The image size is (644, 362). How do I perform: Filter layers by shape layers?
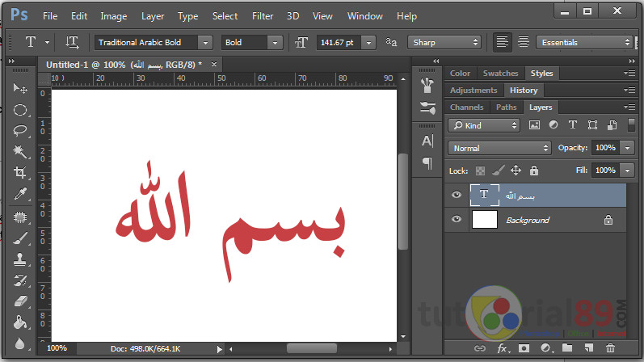(592, 125)
